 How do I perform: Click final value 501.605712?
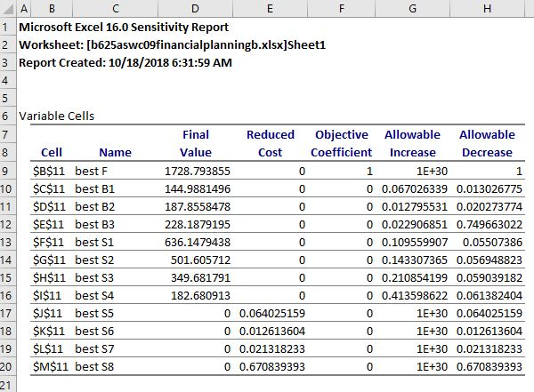(x=200, y=260)
